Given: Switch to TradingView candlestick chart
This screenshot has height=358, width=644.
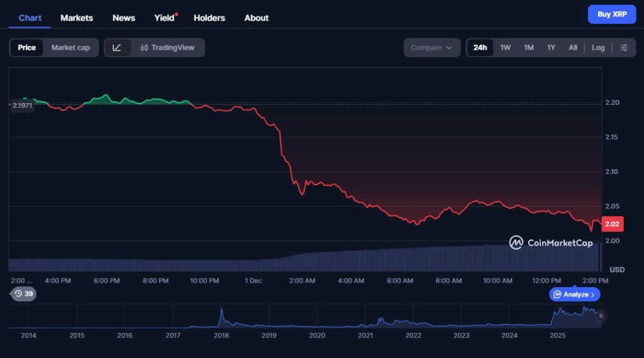Looking at the screenshot, I should (x=167, y=48).
